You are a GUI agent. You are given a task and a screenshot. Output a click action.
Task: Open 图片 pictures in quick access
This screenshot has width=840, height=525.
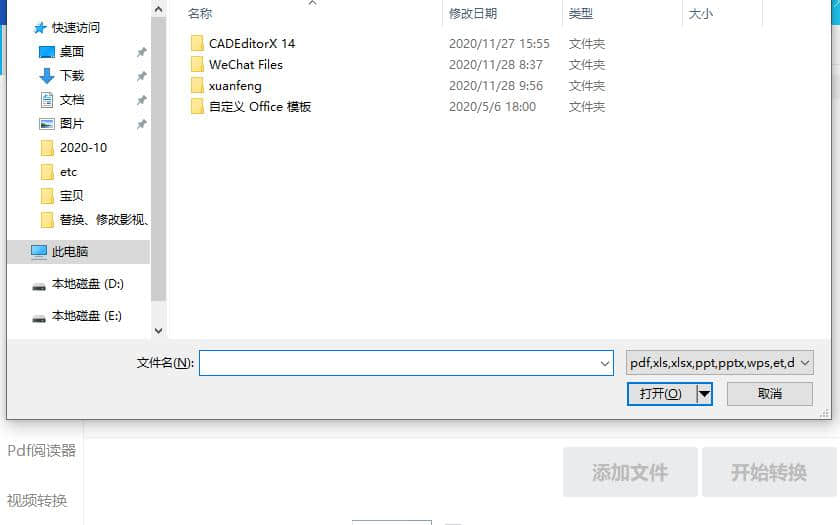click(x=72, y=124)
